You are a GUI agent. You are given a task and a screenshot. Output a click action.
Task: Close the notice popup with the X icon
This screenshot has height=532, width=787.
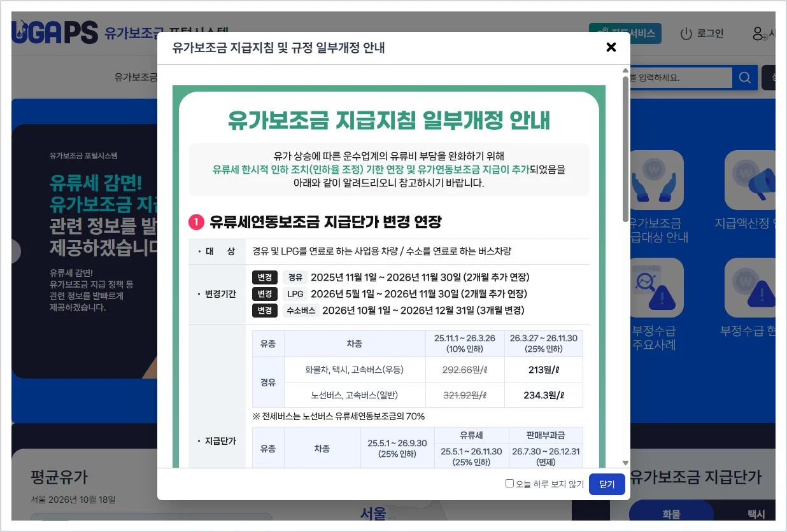click(611, 47)
